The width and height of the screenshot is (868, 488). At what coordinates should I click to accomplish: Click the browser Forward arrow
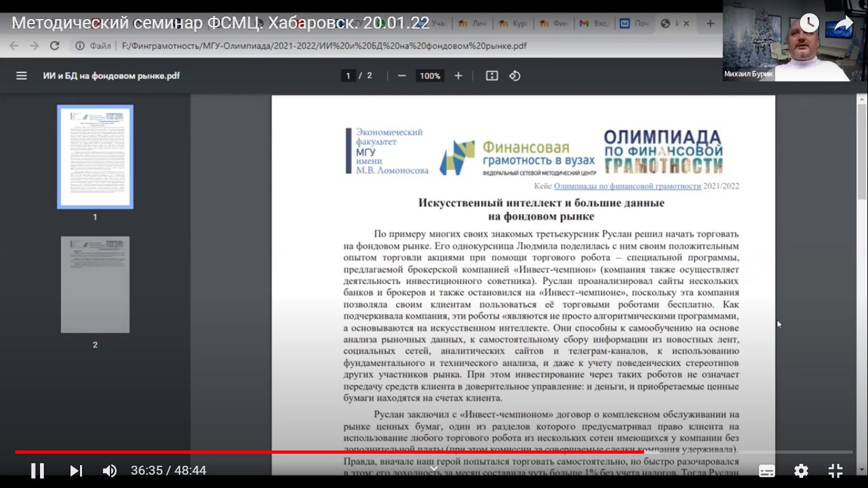(34, 46)
